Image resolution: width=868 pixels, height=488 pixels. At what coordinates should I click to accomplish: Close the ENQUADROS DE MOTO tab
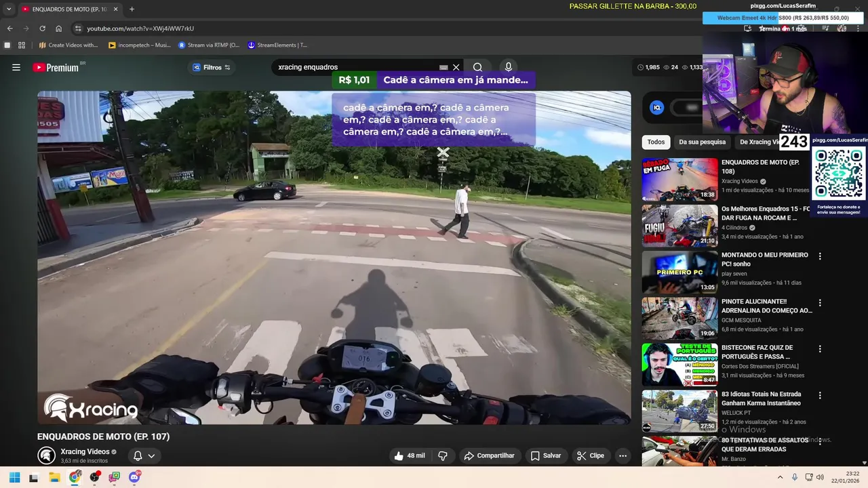click(x=115, y=9)
